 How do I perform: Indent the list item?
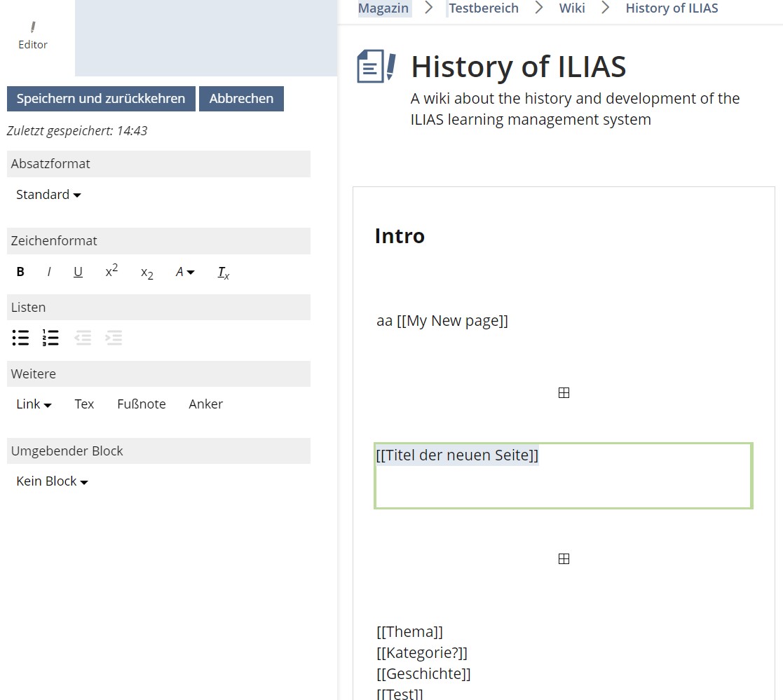click(x=114, y=338)
